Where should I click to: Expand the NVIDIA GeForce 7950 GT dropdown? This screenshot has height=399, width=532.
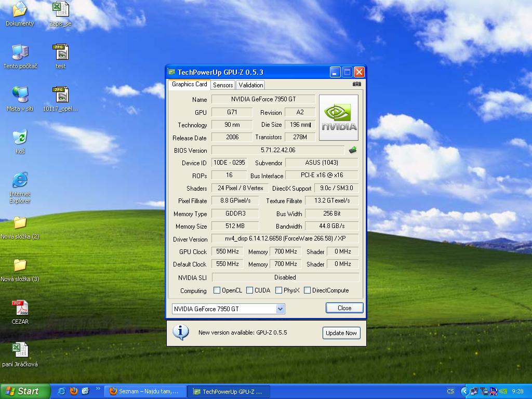(x=280, y=309)
